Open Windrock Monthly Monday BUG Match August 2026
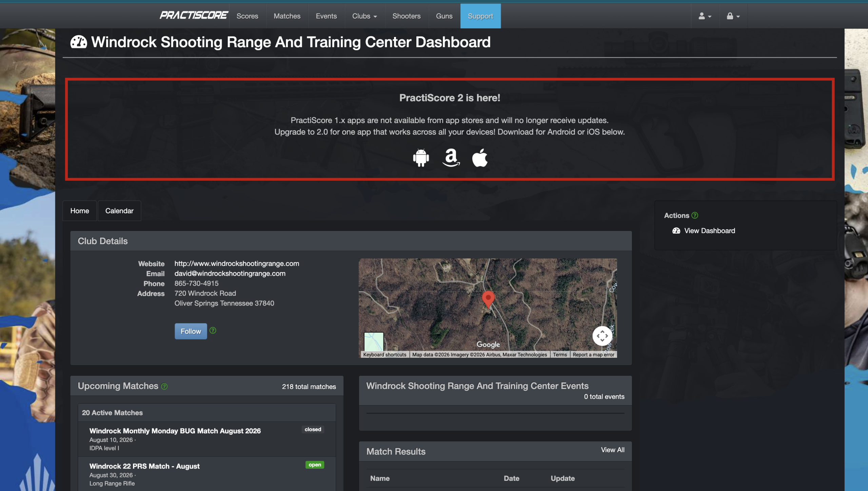 pos(175,431)
